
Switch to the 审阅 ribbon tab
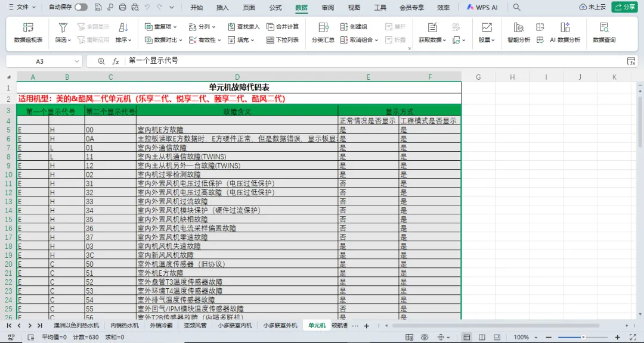pos(328,7)
